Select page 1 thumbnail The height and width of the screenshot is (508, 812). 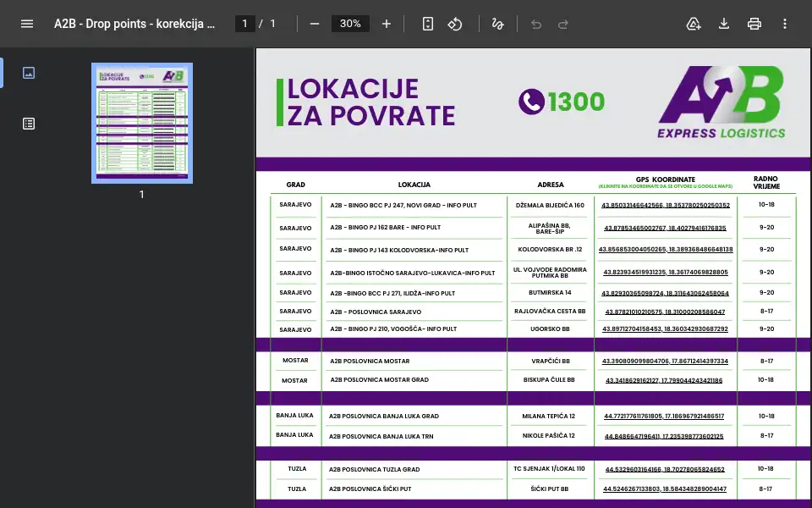pos(142,124)
